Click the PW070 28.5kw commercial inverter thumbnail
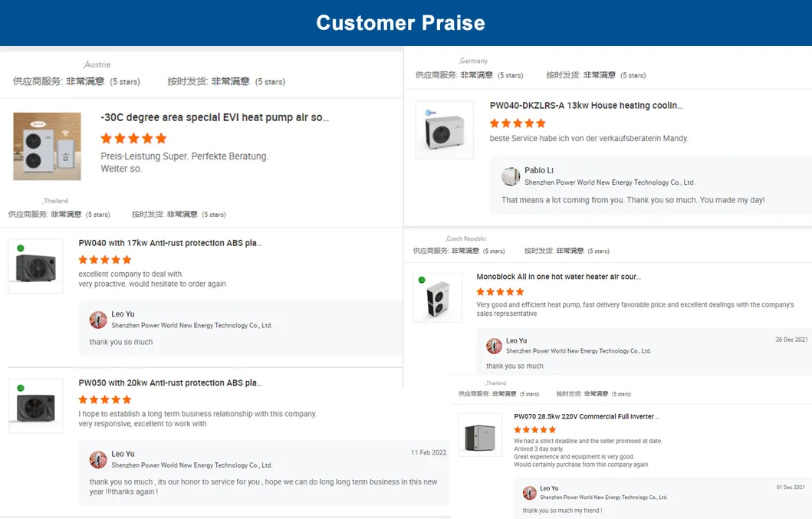The image size is (812, 519). (480, 436)
